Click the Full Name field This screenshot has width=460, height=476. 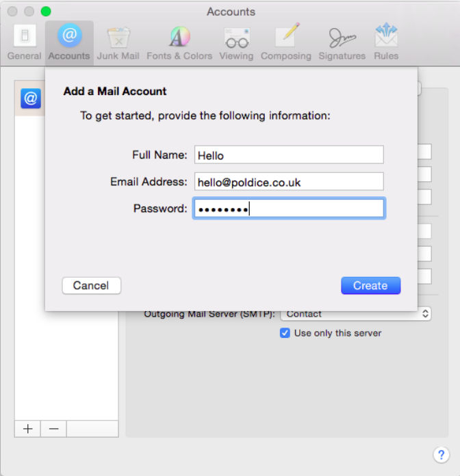[289, 155]
